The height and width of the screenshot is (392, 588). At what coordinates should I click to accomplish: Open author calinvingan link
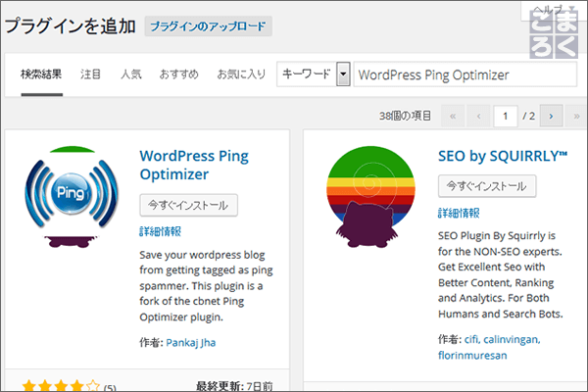[x=512, y=339]
